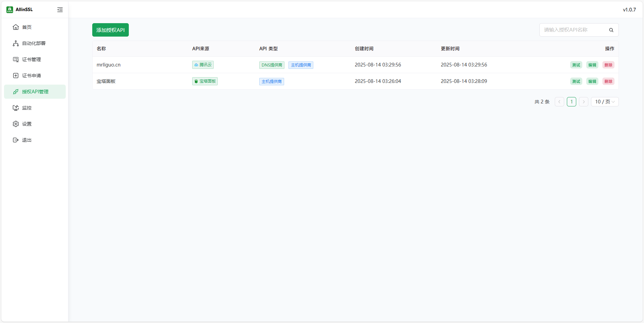Click the 监控 monitor icon
Screen dimensions: 644x323
[16, 108]
